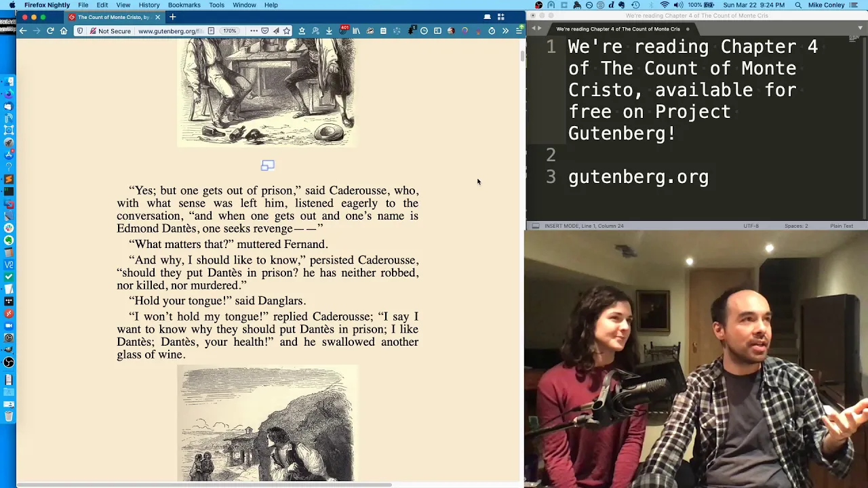Open the Firefox Nightly application menu
The width and height of the screenshot is (868, 488).
tap(47, 5)
